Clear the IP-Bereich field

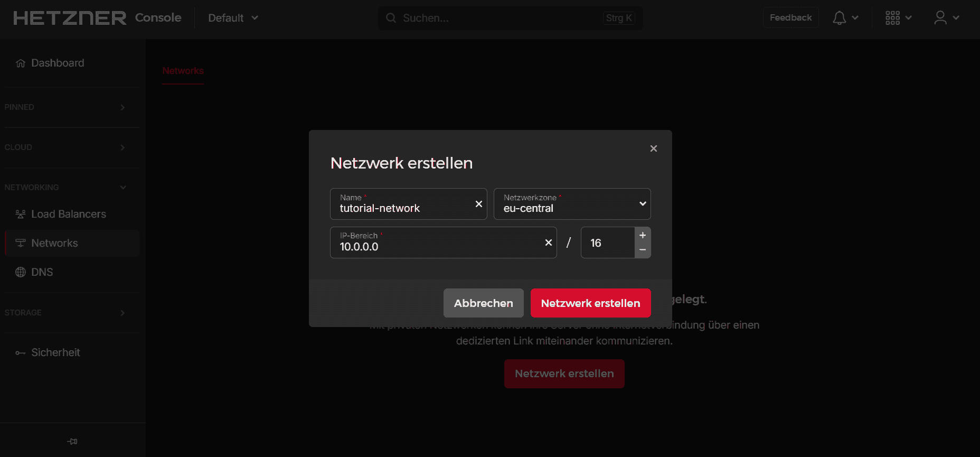[x=548, y=243]
